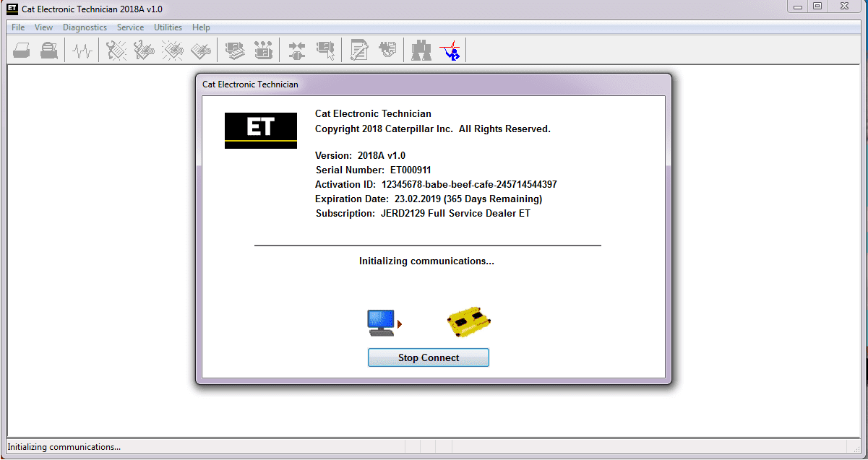The height and width of the screenshot is (460, 868).
Task: Open the ECM Summary toolbar icon
Action: 235,51
